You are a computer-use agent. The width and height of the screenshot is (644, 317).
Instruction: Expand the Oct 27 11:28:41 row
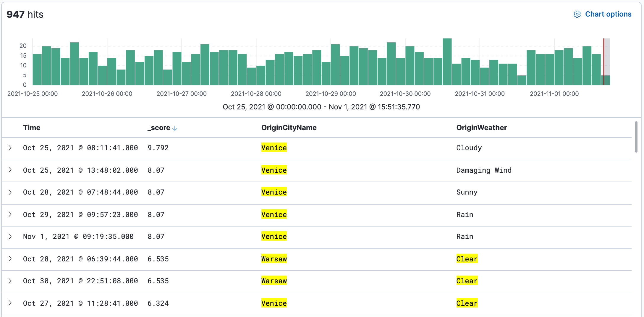(10, 303)
